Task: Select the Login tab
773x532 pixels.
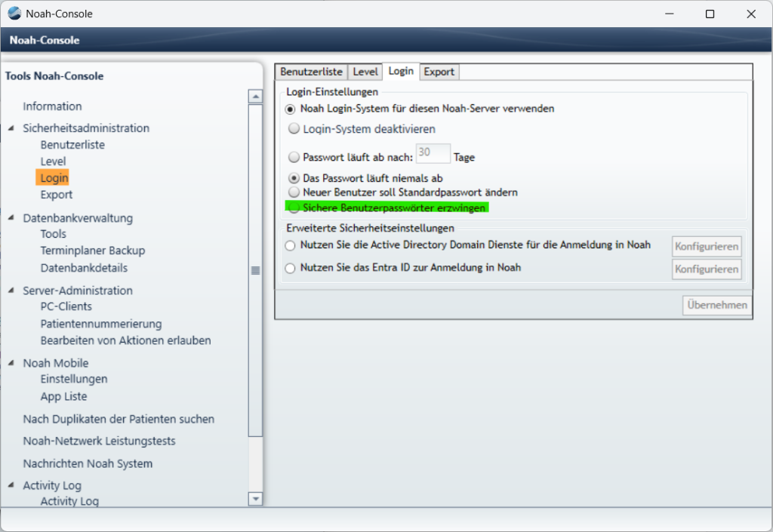Action: coord(401,71)
